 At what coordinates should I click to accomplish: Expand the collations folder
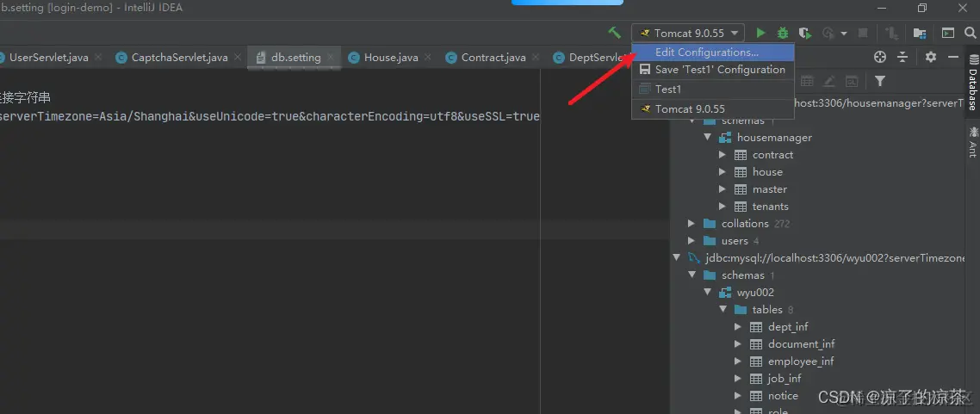coord(692,224)
